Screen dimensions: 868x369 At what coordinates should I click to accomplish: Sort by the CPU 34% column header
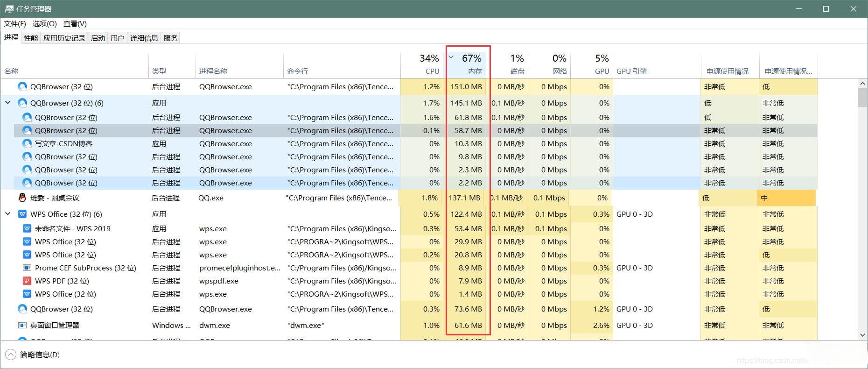[x=421, y=65]
